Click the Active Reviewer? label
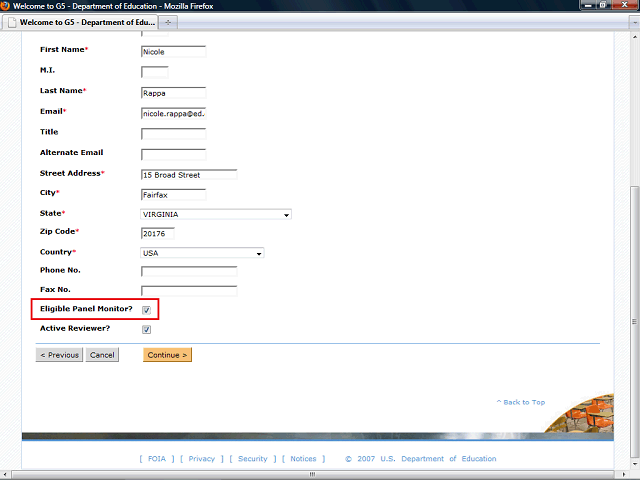Screen dimensions: 640x480 [75, 328]
